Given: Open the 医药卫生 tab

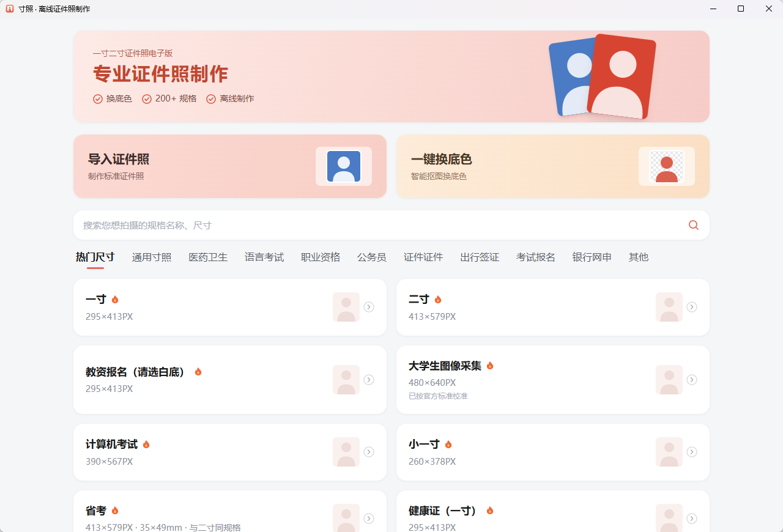Looking at the screenshot, I should [x=208, y=257].
